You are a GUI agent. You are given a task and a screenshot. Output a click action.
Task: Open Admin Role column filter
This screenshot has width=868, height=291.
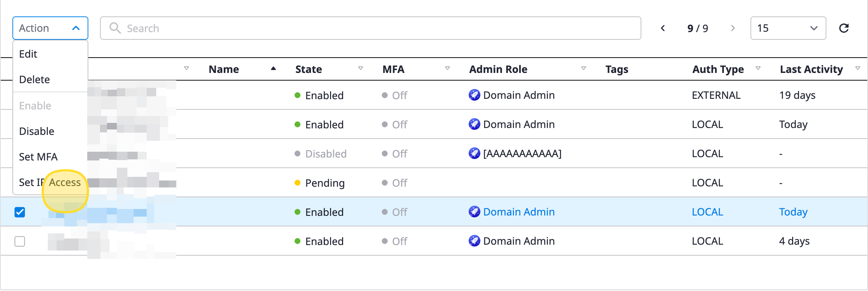(583, 69)
